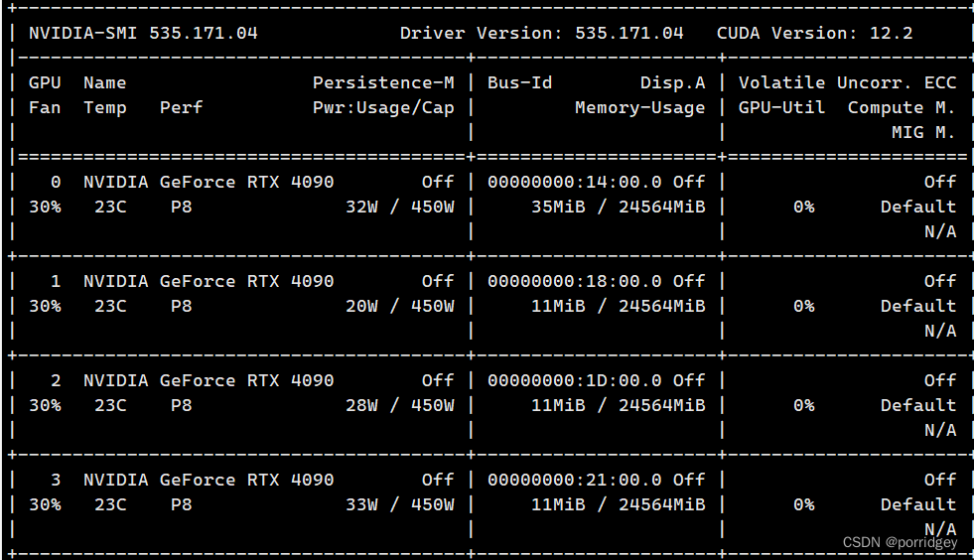Click bus ID 00000000:14:00.0
The image size is (974, 560).
pyautogui.click(x=575, y=182)
